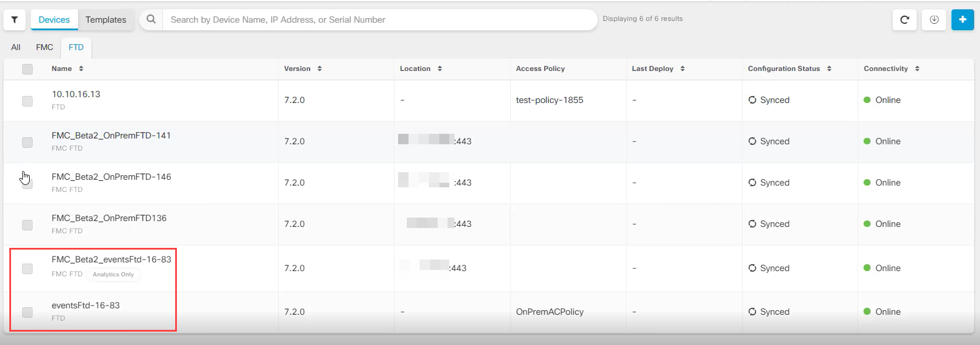Click Synced icon for FMC_Beta2_OnPremFTD-141
The image size is (980, 345).
(752, 141)
